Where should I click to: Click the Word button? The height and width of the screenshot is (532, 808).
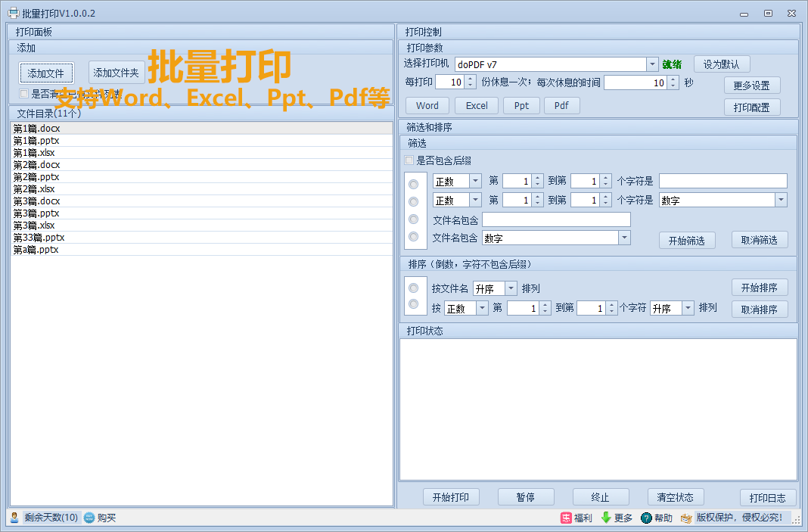[427, 105]
